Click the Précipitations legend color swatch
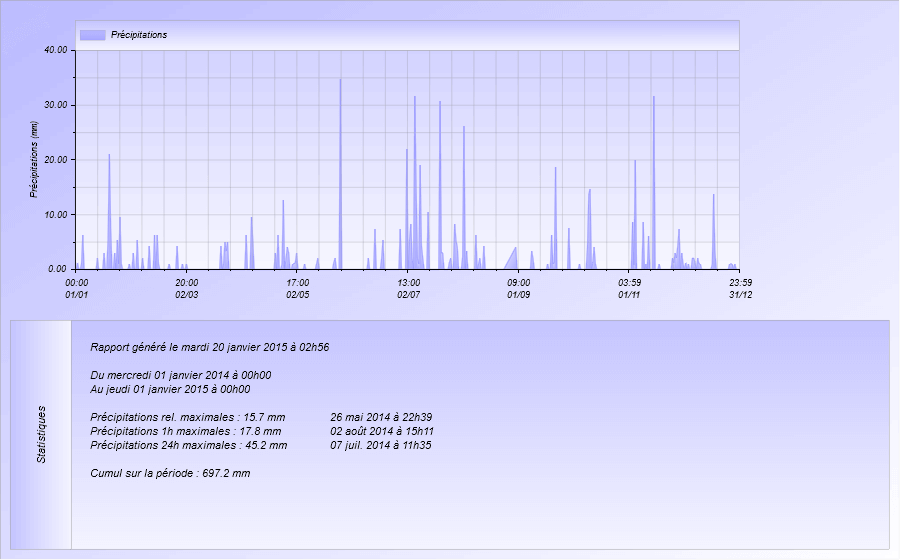The image size is (900, 560). point(92,35)
